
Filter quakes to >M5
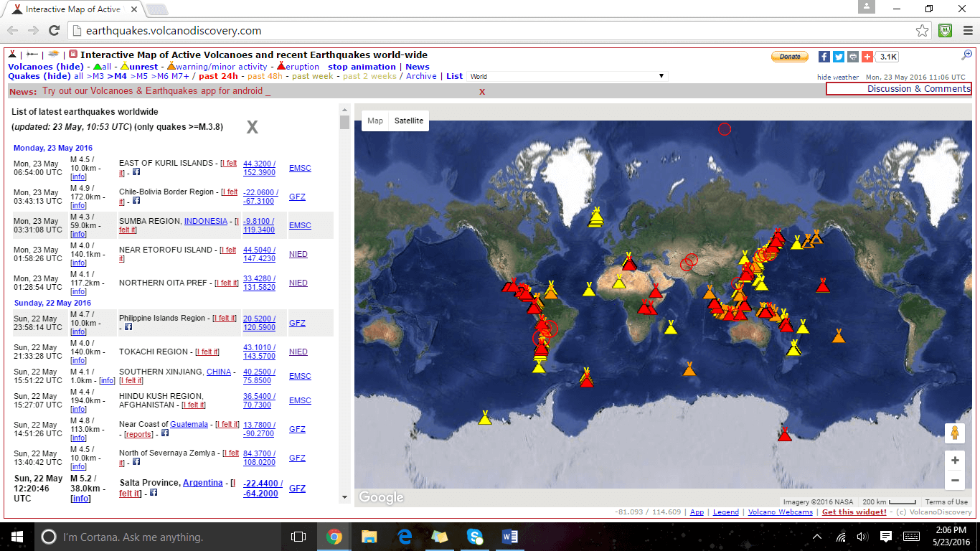138,76
